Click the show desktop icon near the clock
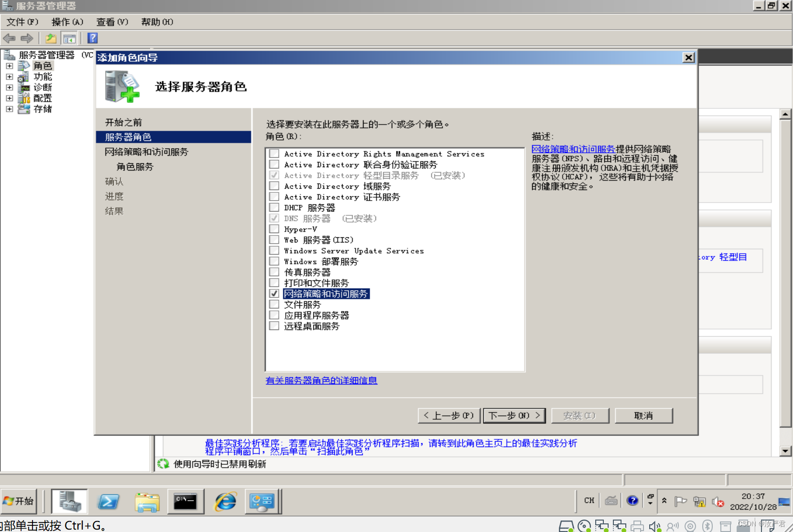Image resolution: width=793 pixels, height=532 pixels. 784,501
